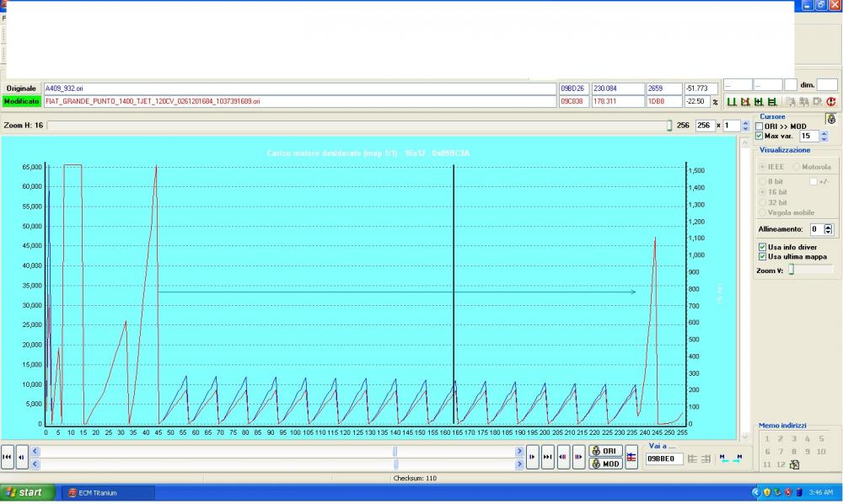Image resolution: width=843 pixels, height=504 pixels.
Task: Click the second greyed list icon after Vai a field
Action: click(x=706, y=458)
